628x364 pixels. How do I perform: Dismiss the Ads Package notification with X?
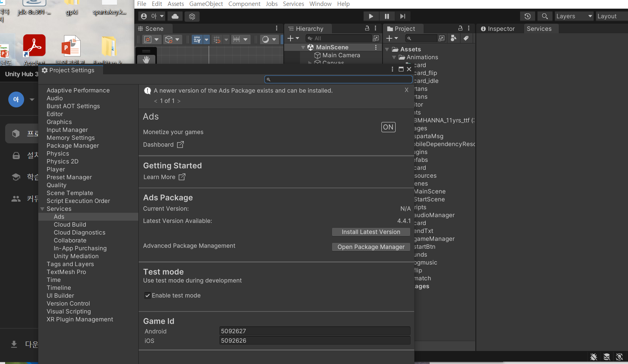[x=406, y=90]
